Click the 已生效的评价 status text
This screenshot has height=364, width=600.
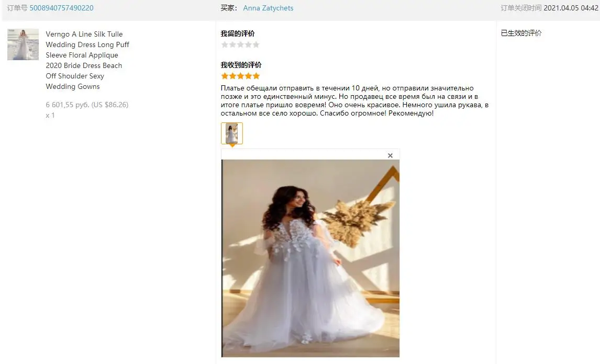521,33
